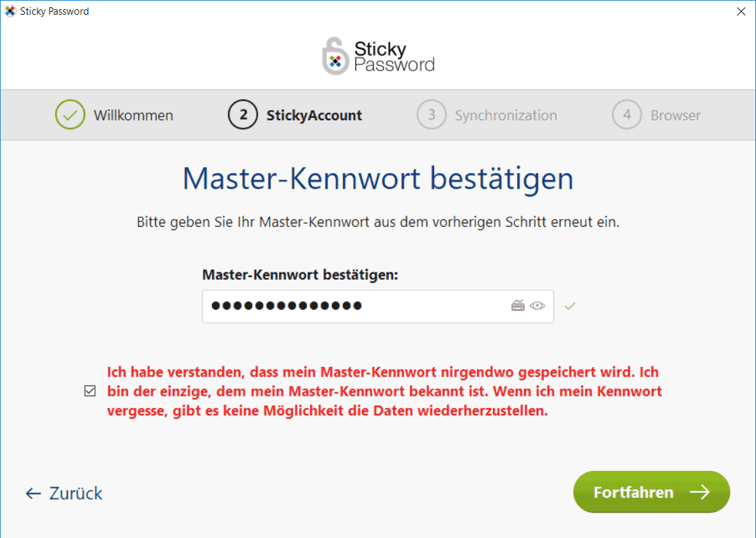The image size is (756, 538).
Task: Click the 'Master-Kennwort bestätigen' heading
Action: point(378,179)
